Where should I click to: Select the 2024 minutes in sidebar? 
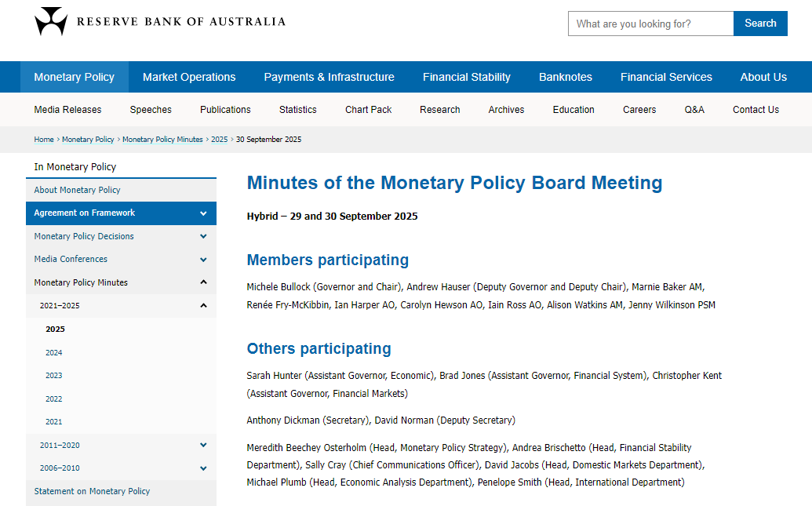coord(54,353)
